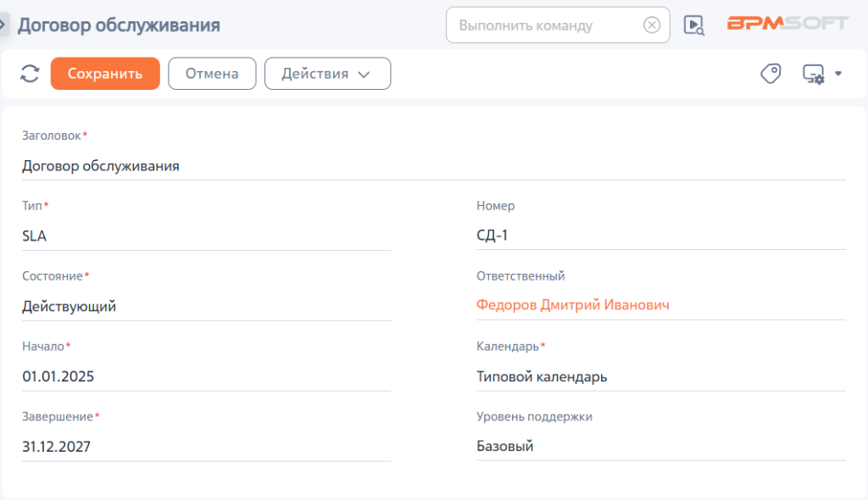Change the Состояние field value Действующий
Screen dimensions: 868x500
[207, 307]
